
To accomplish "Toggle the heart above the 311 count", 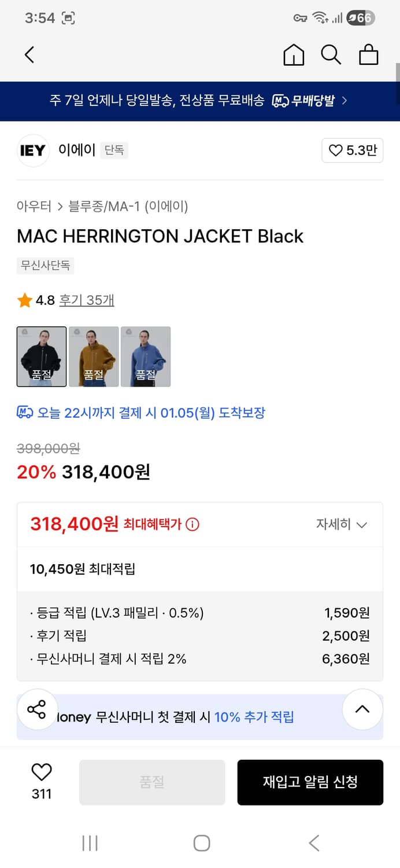I will [40, 771].
